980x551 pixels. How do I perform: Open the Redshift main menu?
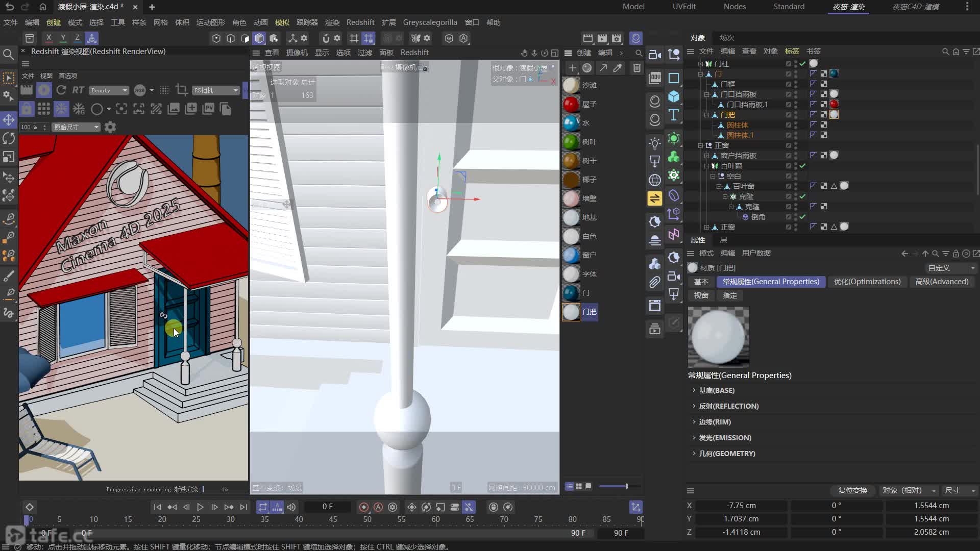tap(360, 22)
